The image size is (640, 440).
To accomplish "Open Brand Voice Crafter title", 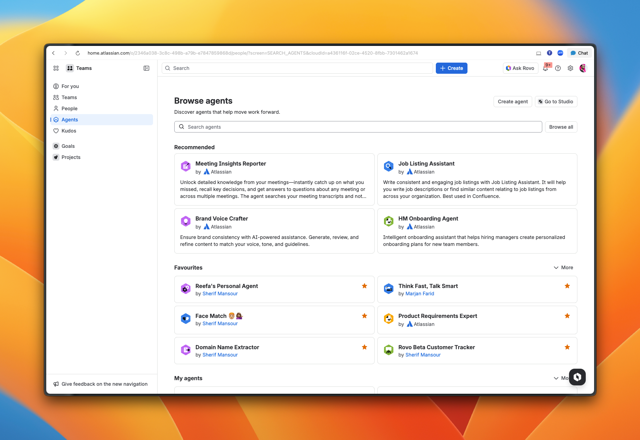I will click(x=222, y=218).
